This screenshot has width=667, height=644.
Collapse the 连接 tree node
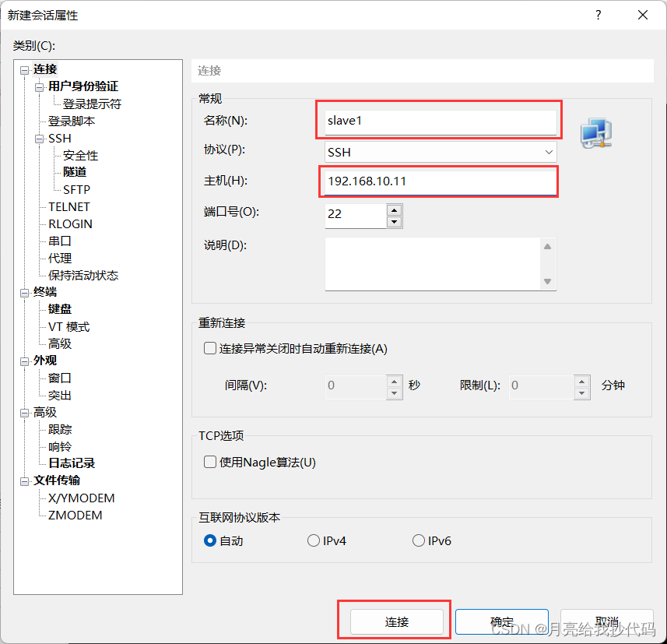pos(25,70)
